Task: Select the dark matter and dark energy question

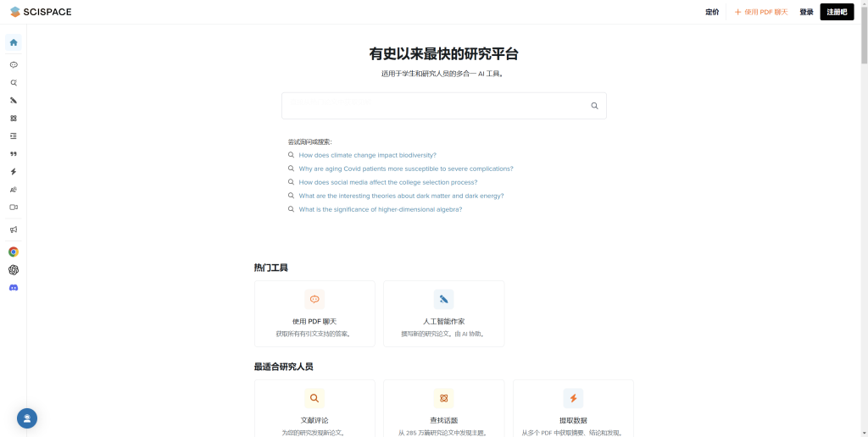Action: (x=401, y=196)
